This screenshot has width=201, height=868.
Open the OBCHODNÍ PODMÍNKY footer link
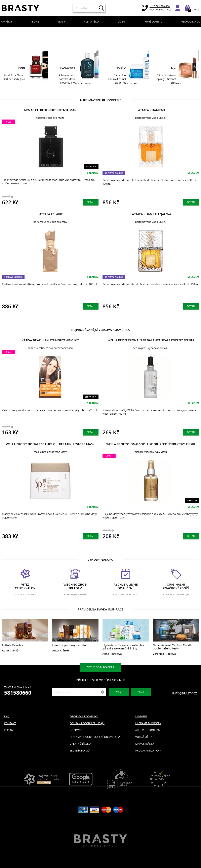click(84, 716)
